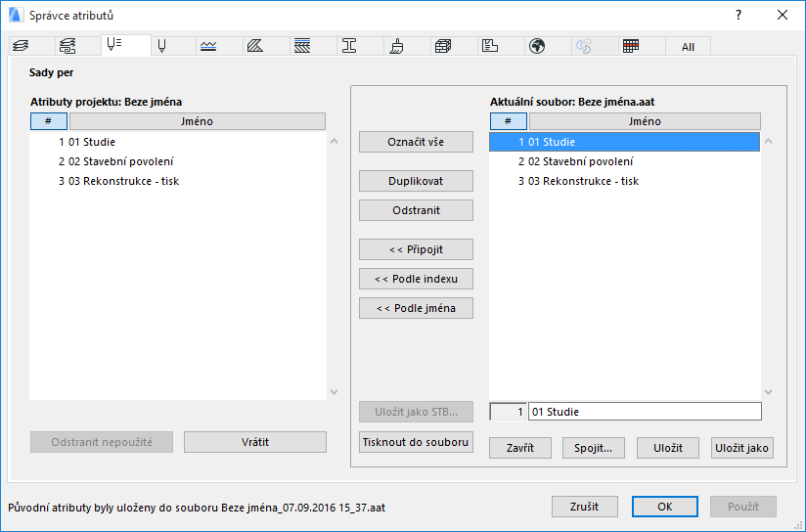Sort current file list by # column
The width and height of the screenshot is (806, 532).
[x=508, y=121]
